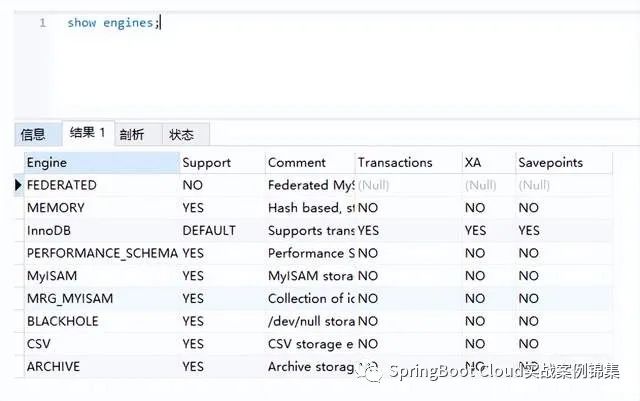Click the XA column header
Image resolution: width=640 pixels, height=401 pixels.
(486, 162)
